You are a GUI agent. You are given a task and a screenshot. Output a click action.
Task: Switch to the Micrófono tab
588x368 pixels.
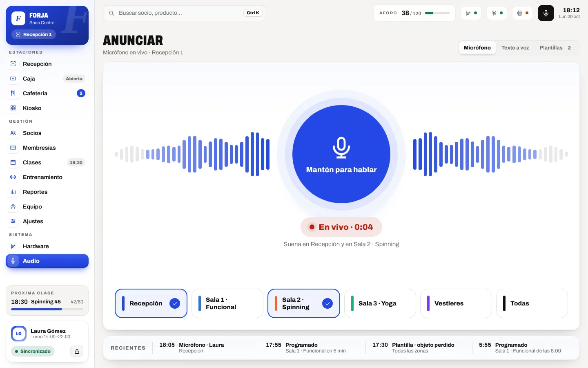(477, 48)
